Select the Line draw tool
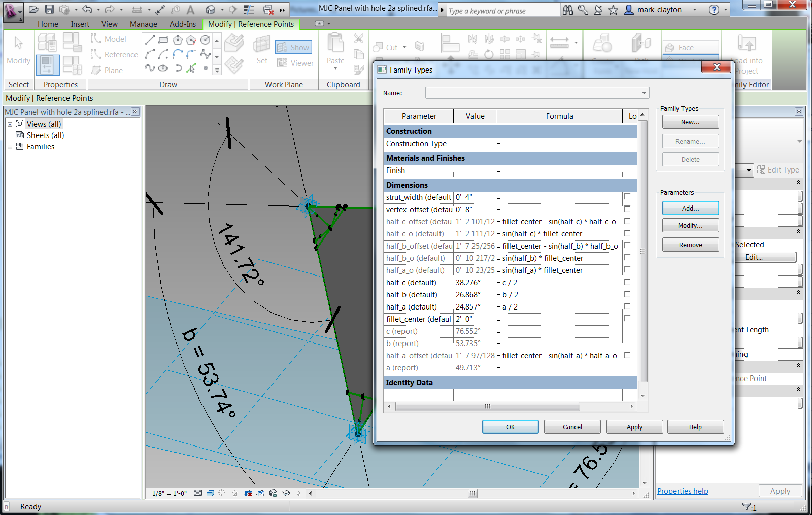Screen dimensions: 812x515 click(149, 40)
